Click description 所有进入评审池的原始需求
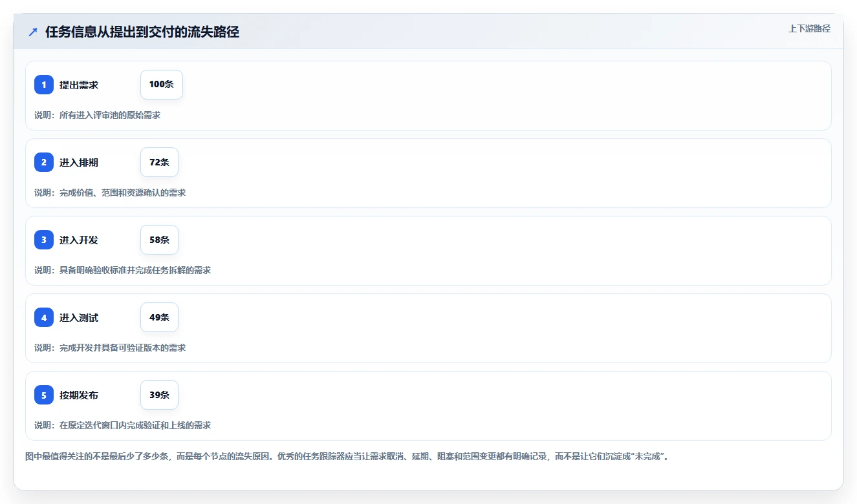This screenshot has height=504, width=857. tap(110, 115)
